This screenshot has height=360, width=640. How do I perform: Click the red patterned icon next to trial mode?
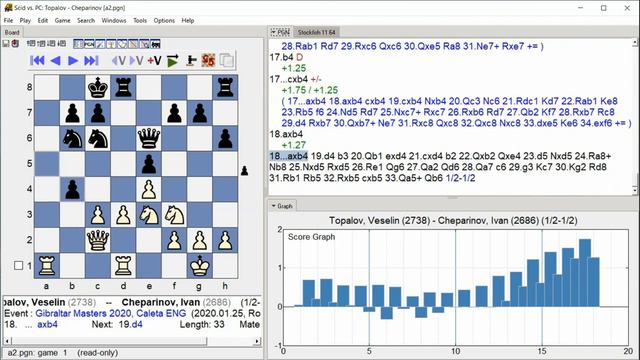(208, 61)
